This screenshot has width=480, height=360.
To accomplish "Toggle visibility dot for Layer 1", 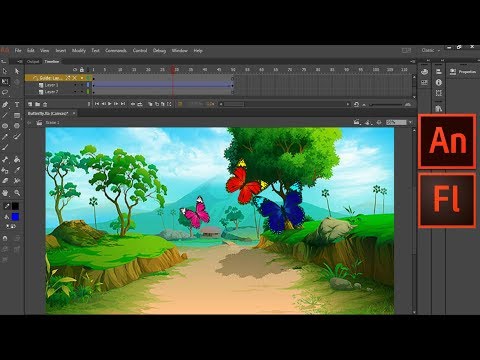I will coord(75,85).
